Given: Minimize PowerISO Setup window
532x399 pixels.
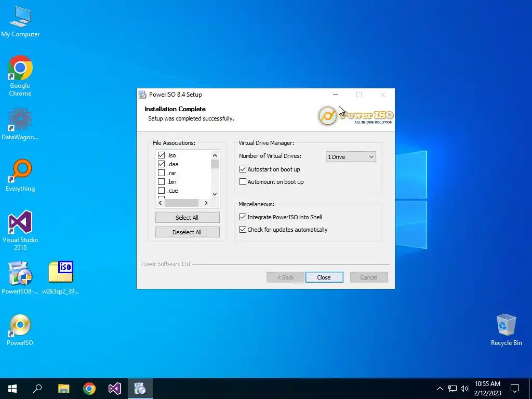Looking at the screenshot, I should 336,95.
